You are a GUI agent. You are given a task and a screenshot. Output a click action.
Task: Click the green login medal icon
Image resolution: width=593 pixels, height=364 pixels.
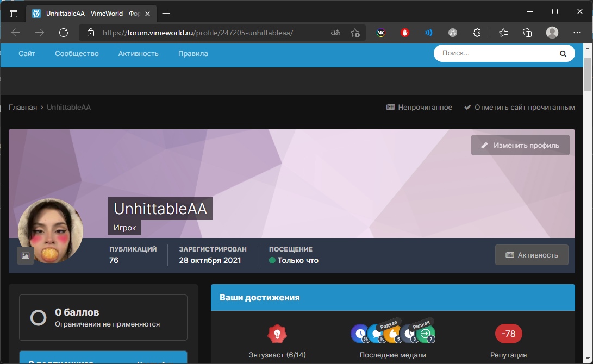click(426, 334)
